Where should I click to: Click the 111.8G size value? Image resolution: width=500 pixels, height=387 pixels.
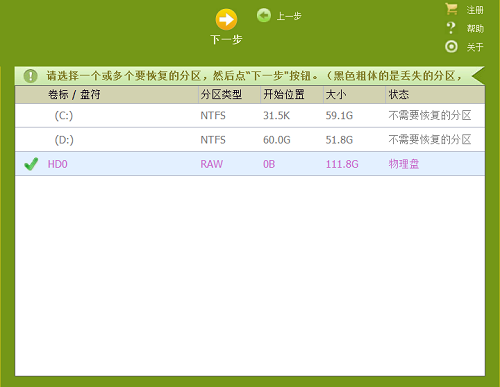coord(342,164)
